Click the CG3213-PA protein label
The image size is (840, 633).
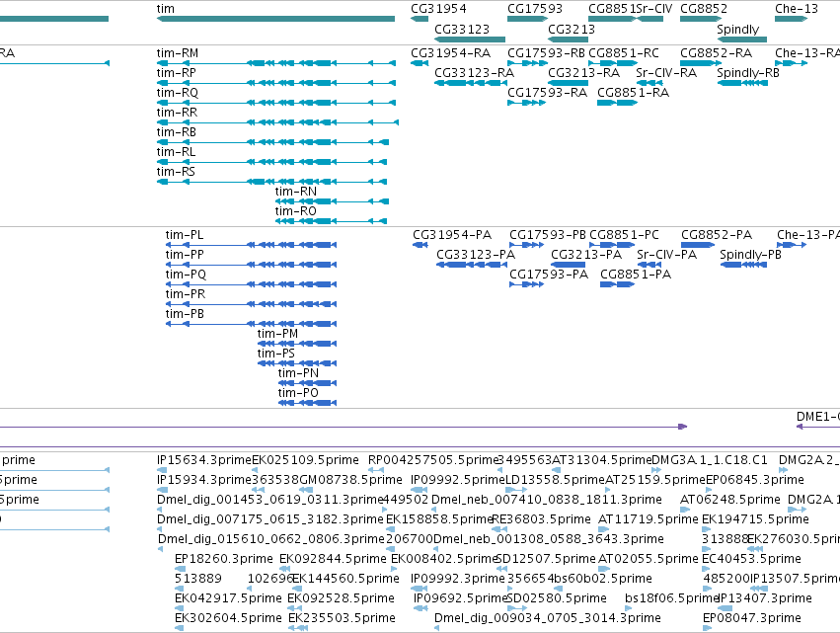[x=586, y=255]
